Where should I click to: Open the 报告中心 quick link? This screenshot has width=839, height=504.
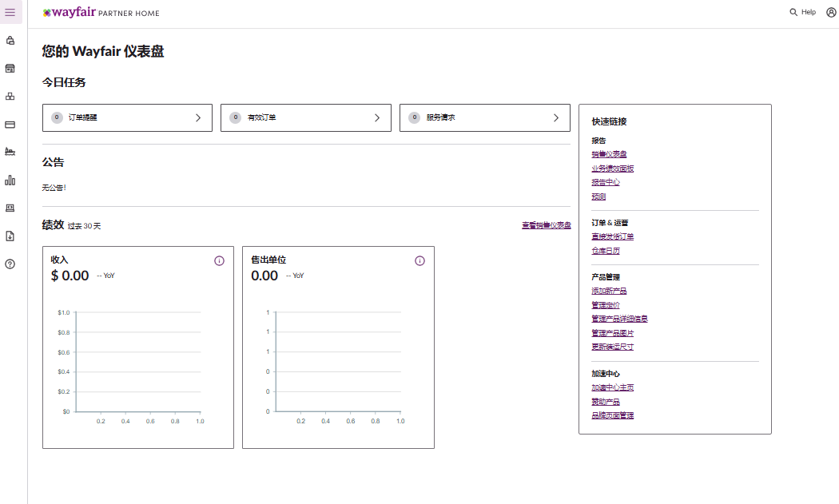(x=606, y=182)
